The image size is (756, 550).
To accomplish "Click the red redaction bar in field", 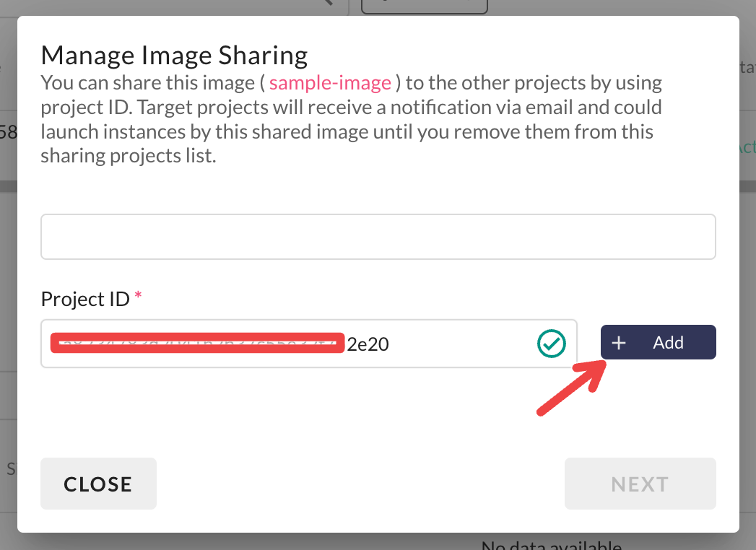I will pos(196,344).
